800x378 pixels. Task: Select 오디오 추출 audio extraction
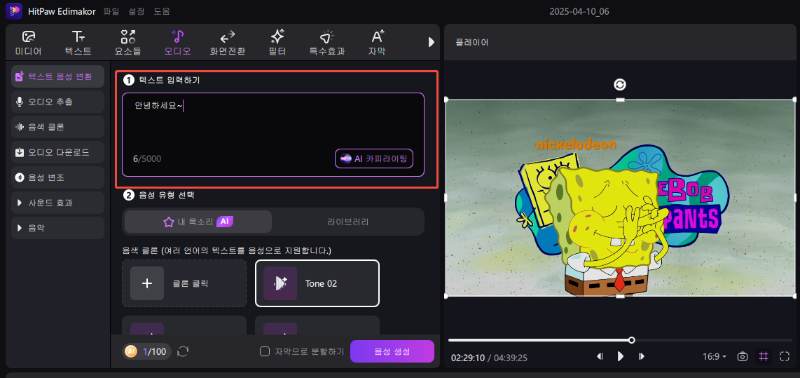[x=57, y=102]
